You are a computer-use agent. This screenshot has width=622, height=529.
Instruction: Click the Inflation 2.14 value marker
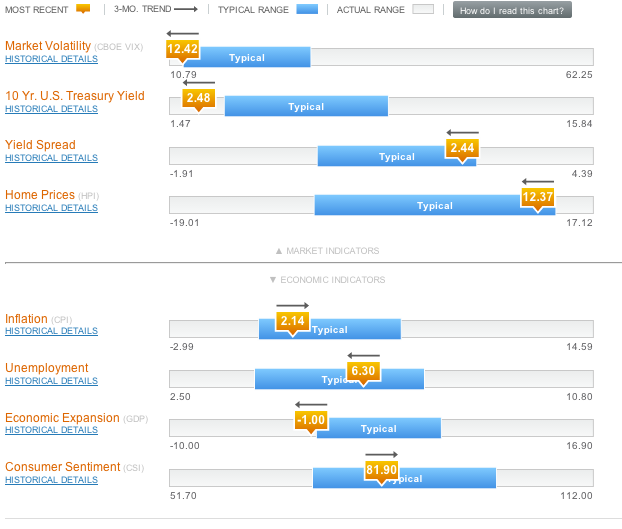(x=293, y=321)
